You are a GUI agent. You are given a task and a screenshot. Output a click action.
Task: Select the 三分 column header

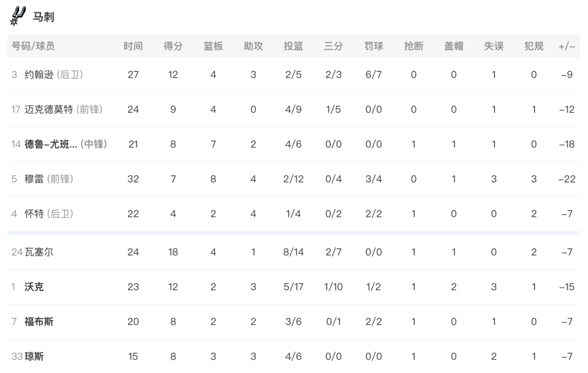pyautogui.click(x=333, y=46)
